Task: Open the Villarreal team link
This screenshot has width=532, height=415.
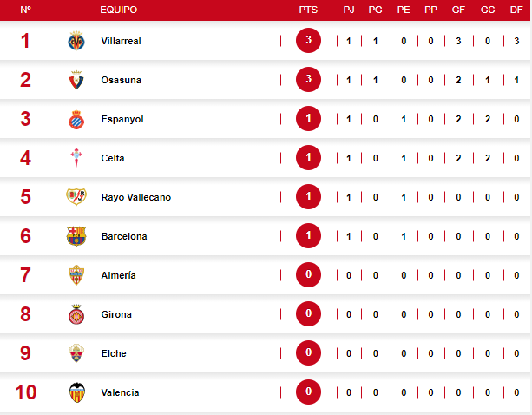Action: (x=121, y=41)
